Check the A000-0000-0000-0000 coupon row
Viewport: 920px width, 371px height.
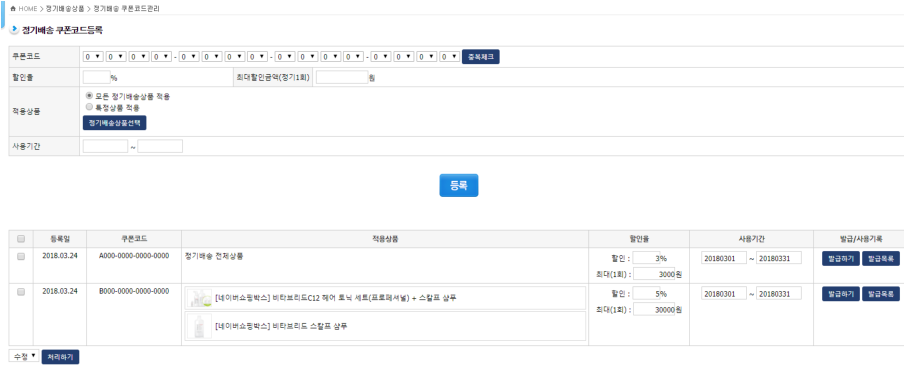[21, 257]
